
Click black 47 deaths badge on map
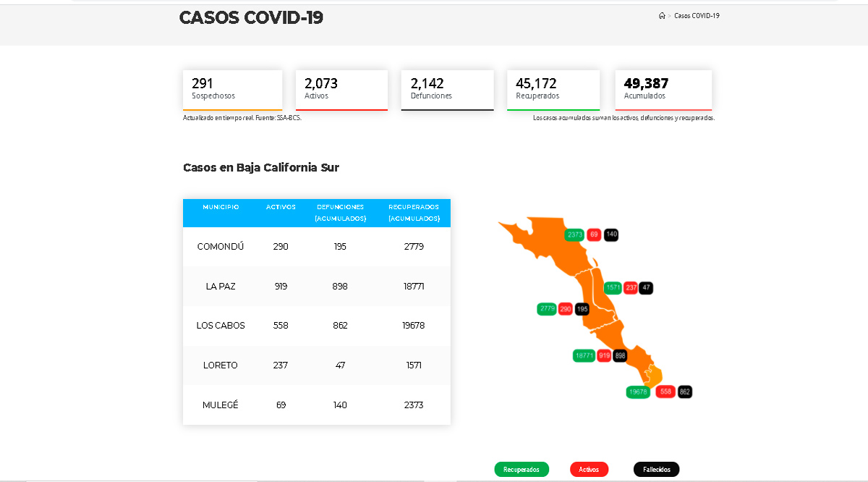click(646, 287)
